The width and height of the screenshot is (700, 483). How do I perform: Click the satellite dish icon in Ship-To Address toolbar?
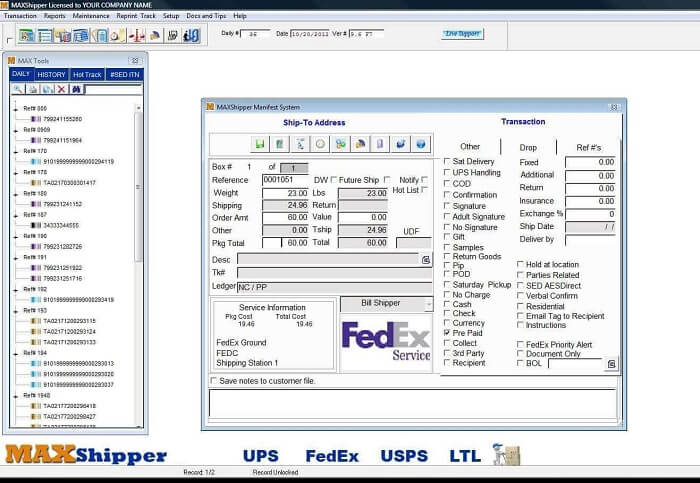[360, 144]
